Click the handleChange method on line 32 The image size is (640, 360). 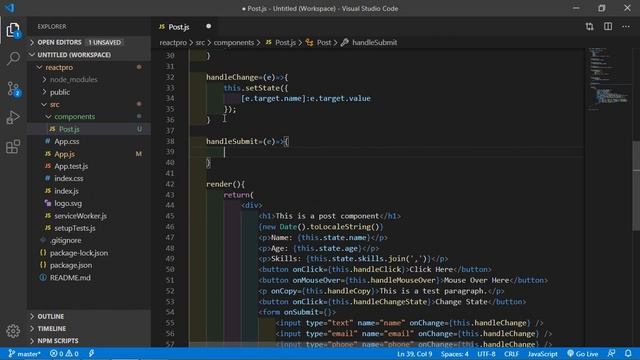[x=232, y=77]
